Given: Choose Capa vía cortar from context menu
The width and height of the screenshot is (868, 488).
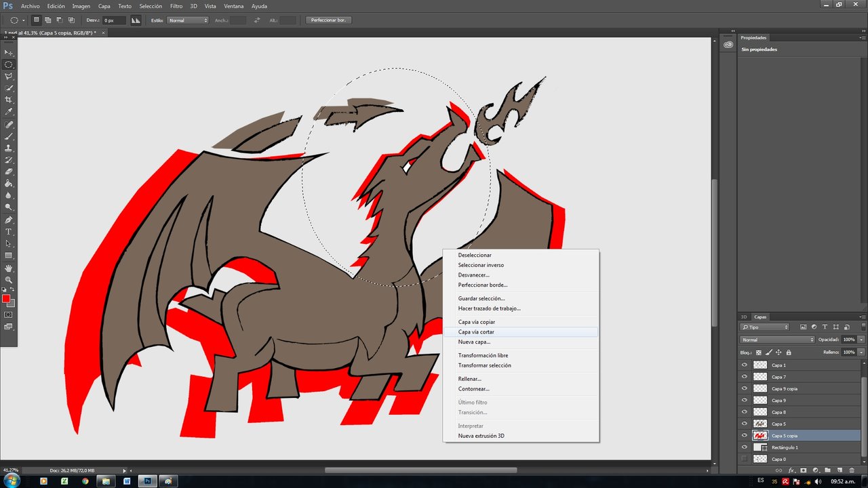Looking at the screenshot, I should (x=521, y=332).
